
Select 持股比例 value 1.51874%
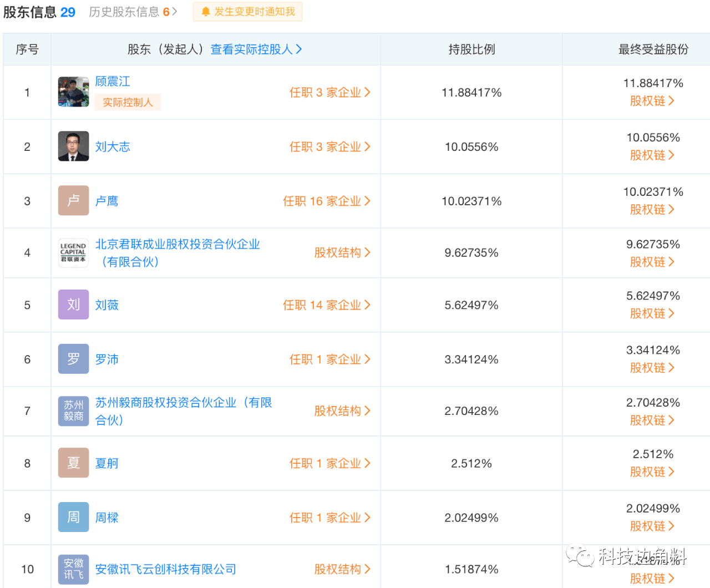coord(471,569)
